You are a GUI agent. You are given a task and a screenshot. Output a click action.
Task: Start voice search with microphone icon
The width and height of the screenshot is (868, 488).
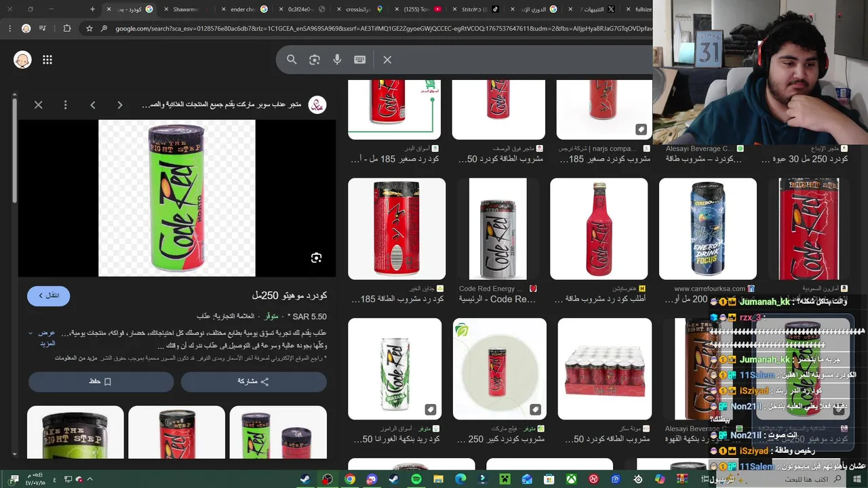tap(337, 60)
